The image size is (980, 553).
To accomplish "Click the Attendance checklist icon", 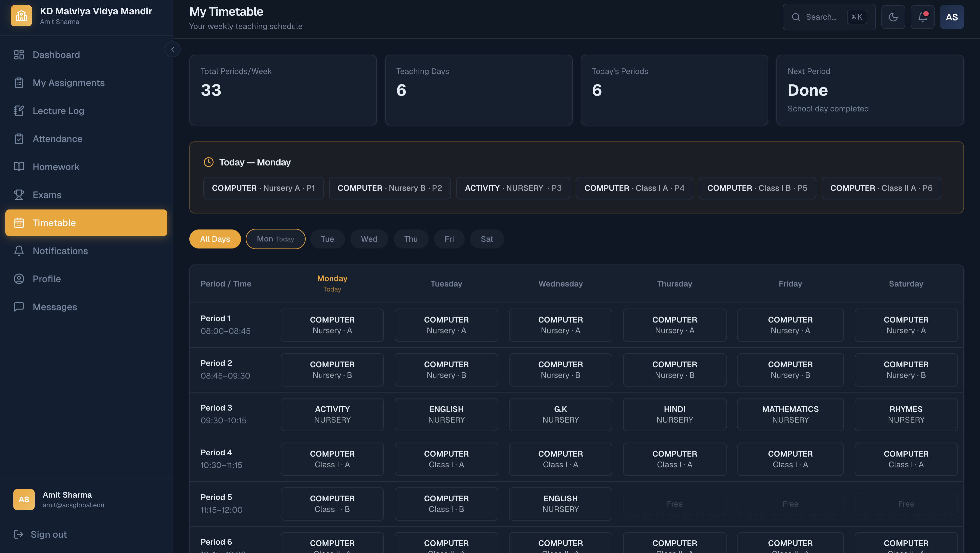I will pyautogui.click(x=19, y=139).
